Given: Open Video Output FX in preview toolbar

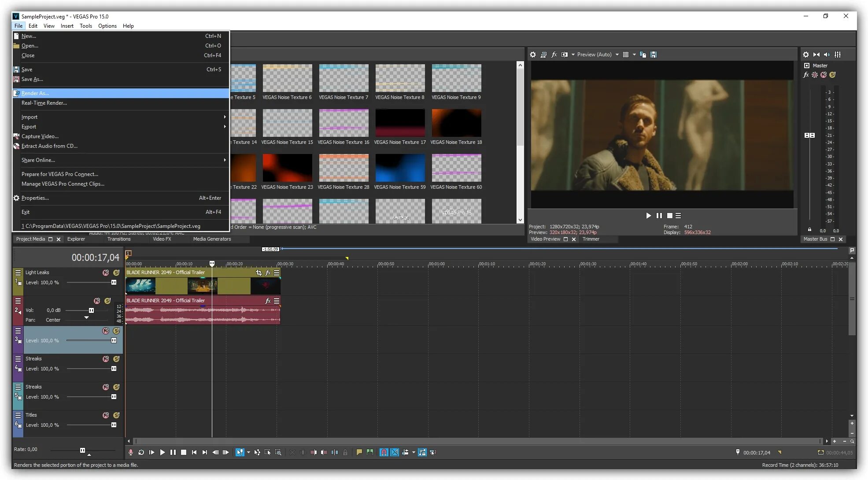Looking at the screenshot, I should (x=554, y=55).
